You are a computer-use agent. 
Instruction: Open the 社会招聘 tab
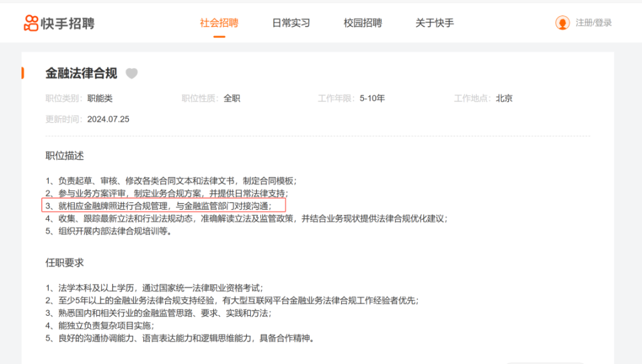(219, 23)
